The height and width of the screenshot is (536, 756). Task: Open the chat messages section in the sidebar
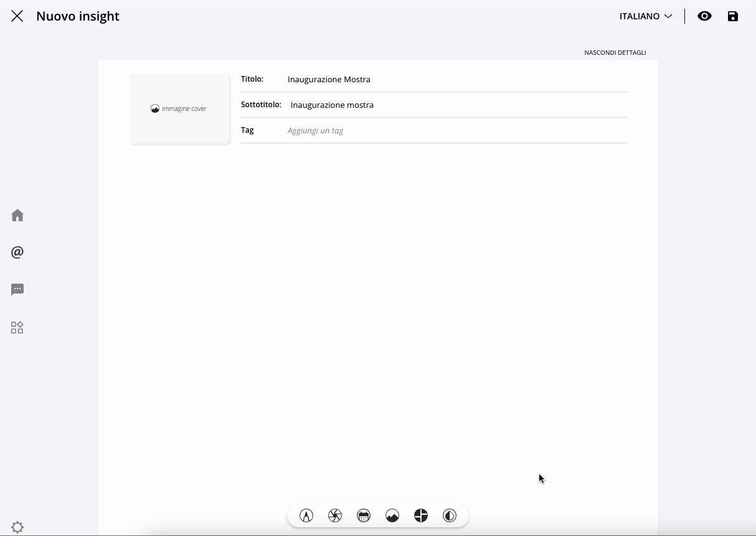click(x=17, y=290)
